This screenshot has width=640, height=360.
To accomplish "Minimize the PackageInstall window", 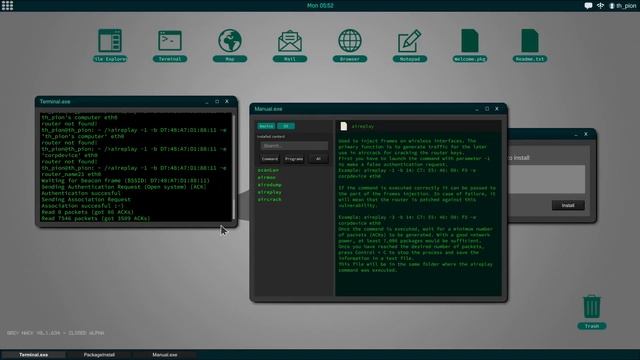I will (576, 134).
